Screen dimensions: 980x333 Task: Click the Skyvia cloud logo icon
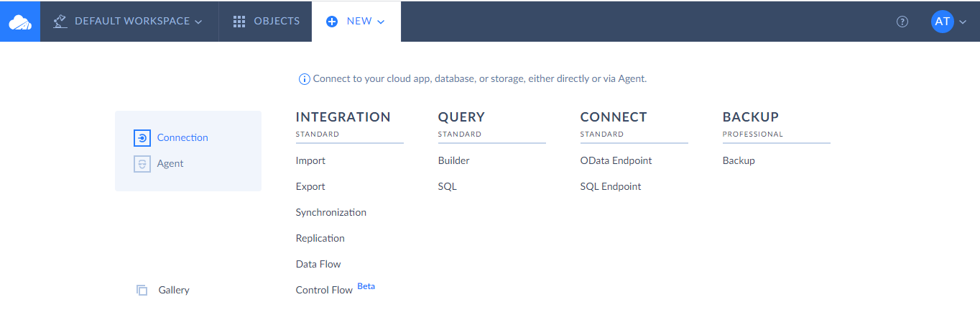[x=20, y=22]
